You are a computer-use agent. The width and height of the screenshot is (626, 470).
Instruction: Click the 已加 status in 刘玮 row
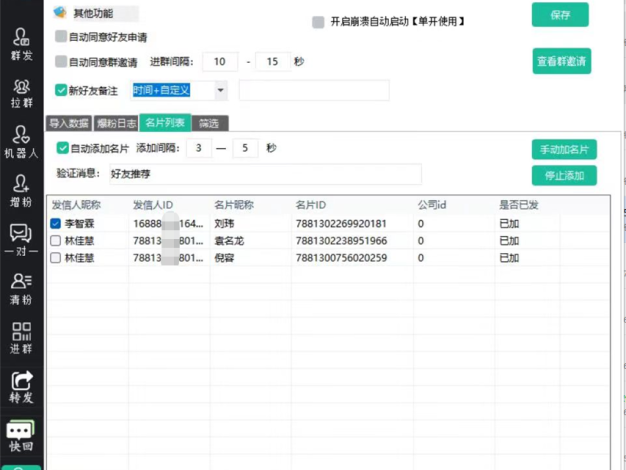click(x=509, y=224)
